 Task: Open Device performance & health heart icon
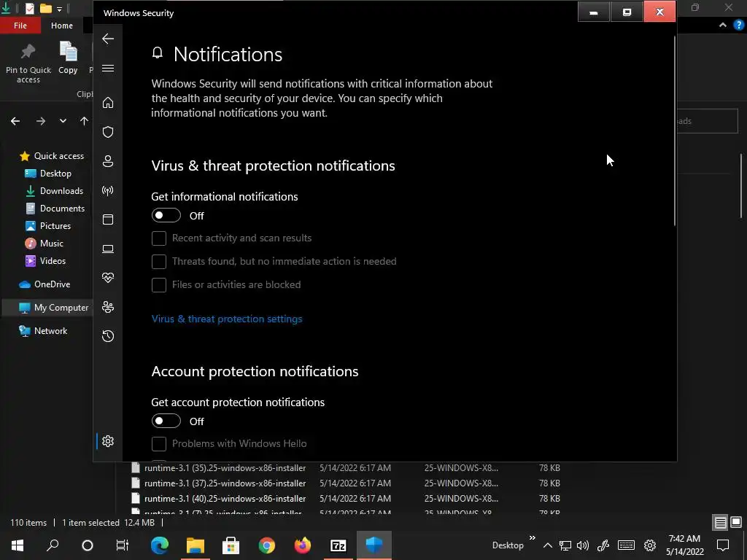point(108,278)
